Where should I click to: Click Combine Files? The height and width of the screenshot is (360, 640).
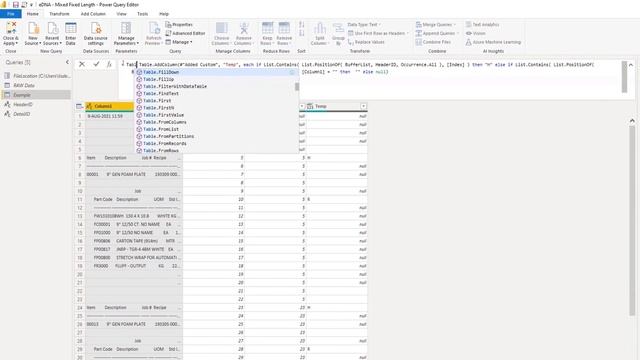[433, 42]
